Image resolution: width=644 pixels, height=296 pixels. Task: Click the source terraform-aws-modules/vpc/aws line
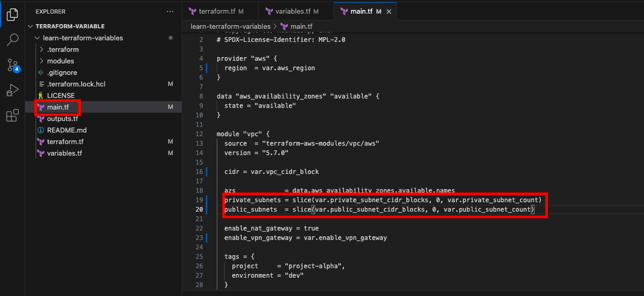[x=302, y=144]
